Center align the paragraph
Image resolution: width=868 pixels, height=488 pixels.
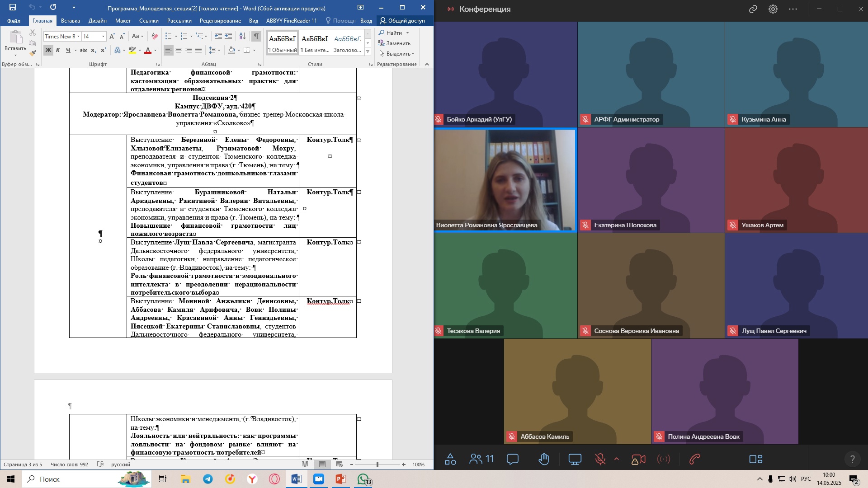click(x=179, y=50)
